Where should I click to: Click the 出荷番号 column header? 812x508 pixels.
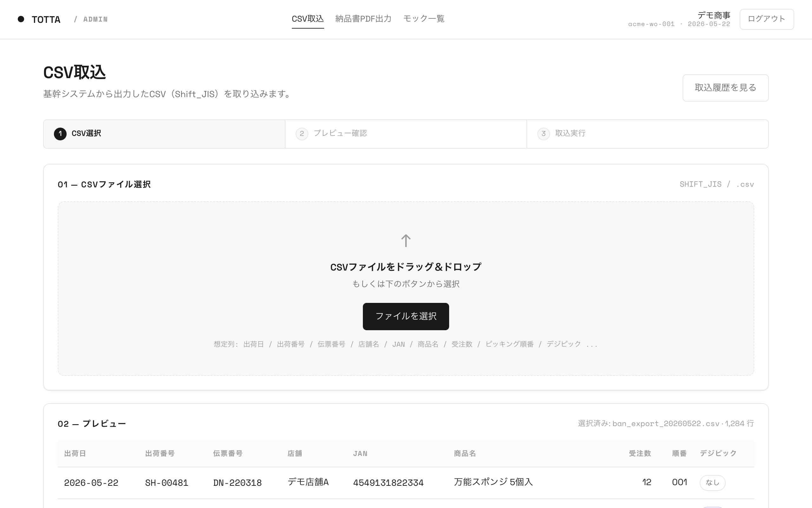click(x=160, y=454)
